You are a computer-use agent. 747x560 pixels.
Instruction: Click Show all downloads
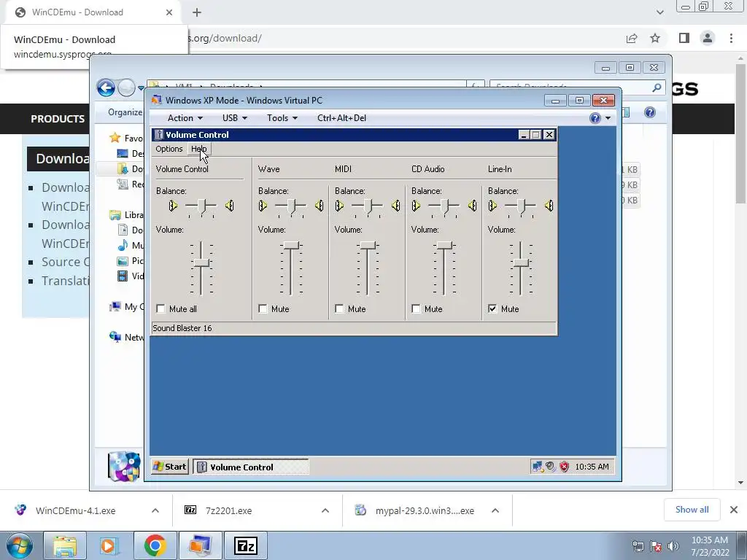[x=692, y=510]
